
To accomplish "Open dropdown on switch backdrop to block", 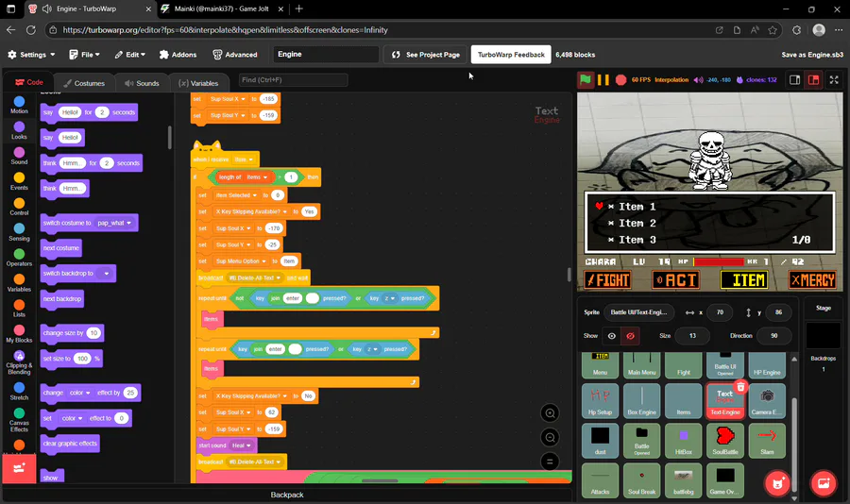I will tap(106, 273).
